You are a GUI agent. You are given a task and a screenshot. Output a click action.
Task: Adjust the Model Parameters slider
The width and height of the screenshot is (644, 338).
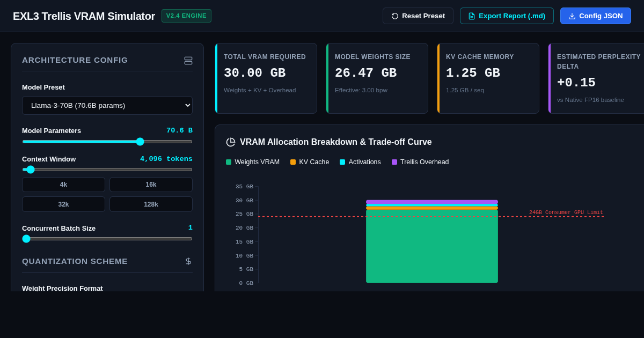coord(107,142)
